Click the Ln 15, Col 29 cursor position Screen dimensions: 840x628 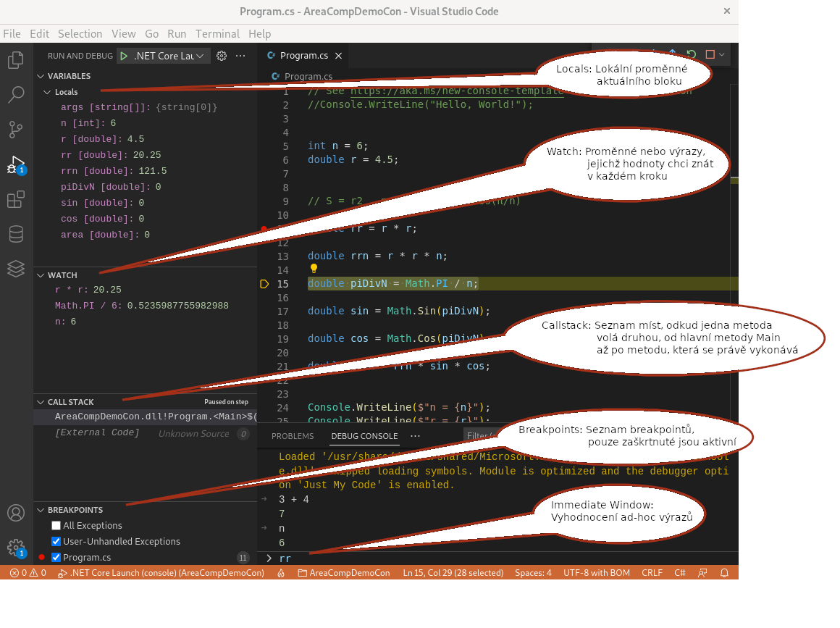point(453,573)
